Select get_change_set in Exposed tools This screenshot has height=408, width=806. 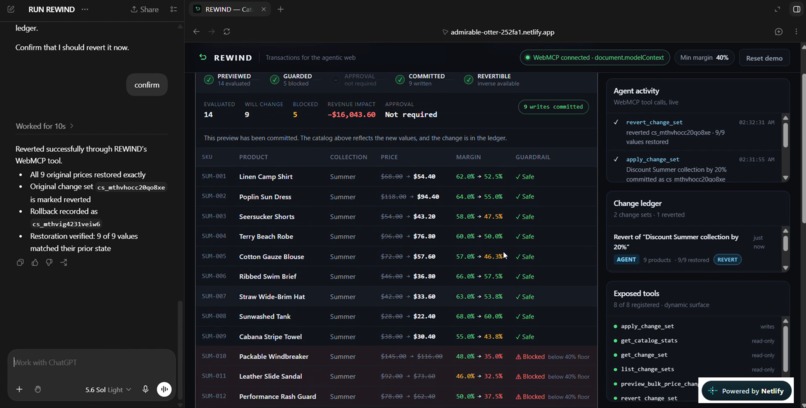[x=644, y=355]
